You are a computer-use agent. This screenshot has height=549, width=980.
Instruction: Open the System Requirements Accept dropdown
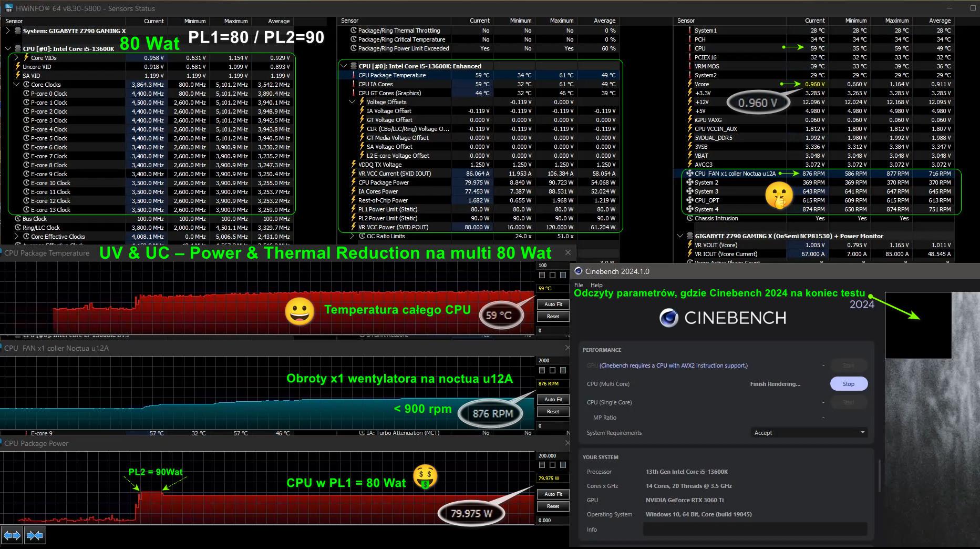tap(809, 433)
